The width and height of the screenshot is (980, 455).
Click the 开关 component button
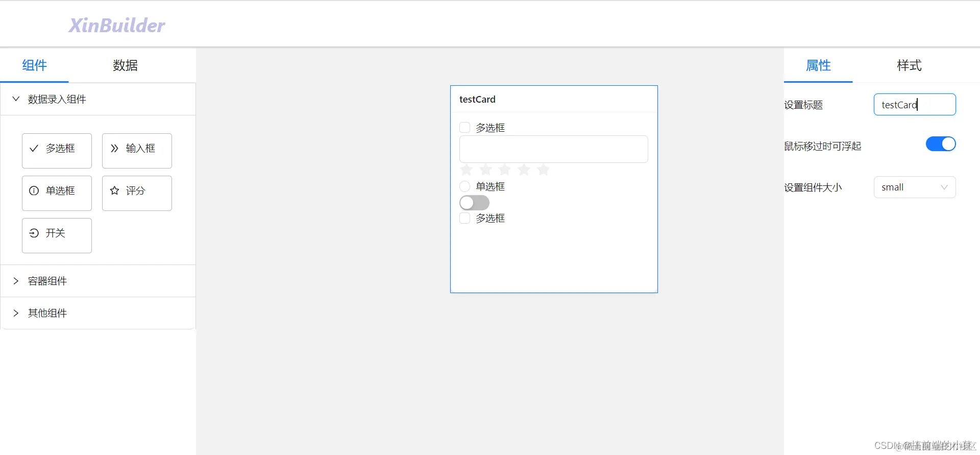click(x=57, y=235)
